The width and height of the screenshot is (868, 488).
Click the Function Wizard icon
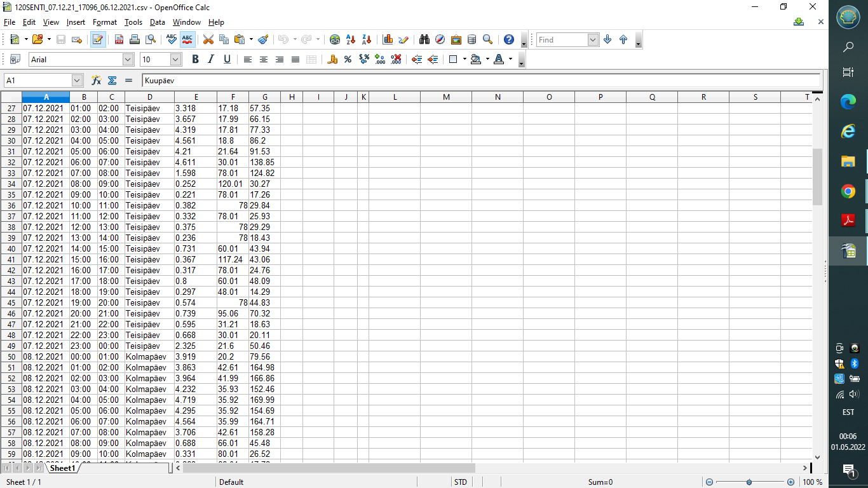pos(97,81)
